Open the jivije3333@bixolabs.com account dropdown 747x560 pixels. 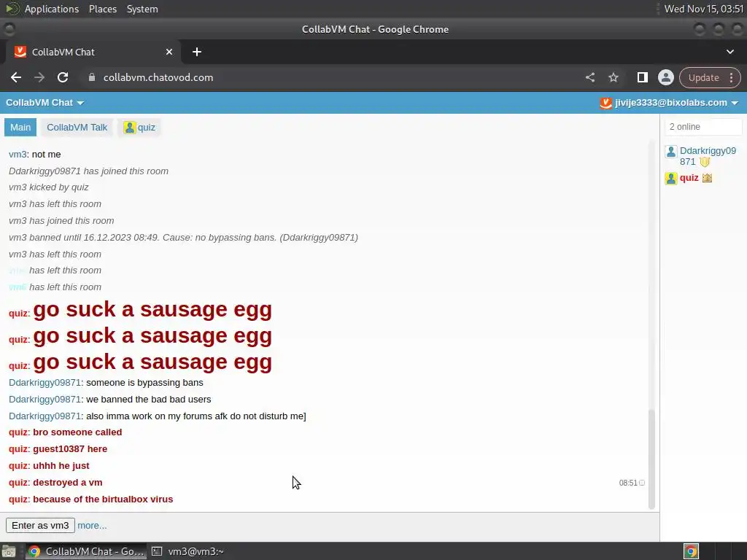pos(676,103)
